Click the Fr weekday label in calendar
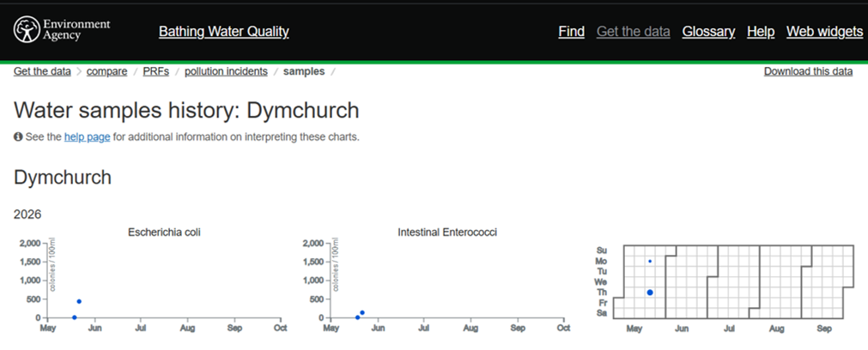The image size is (868, 350). point(604,303)
